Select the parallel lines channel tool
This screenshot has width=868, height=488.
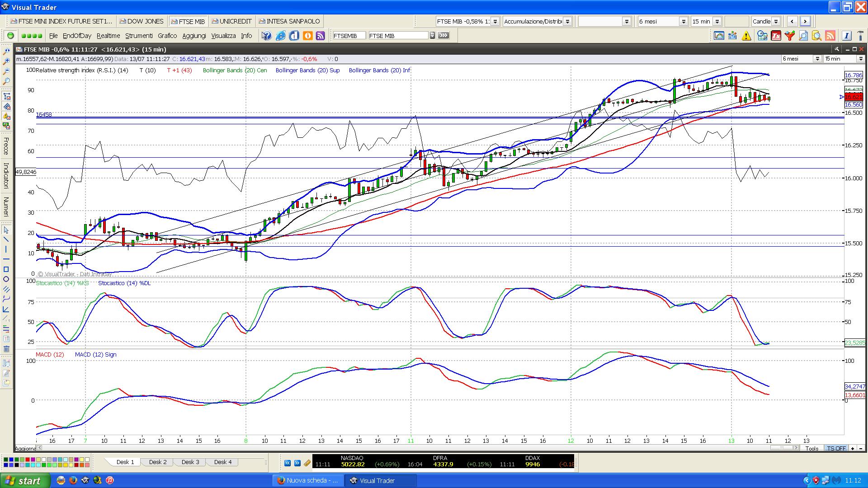pyautogui.click(x=6, y=289)
